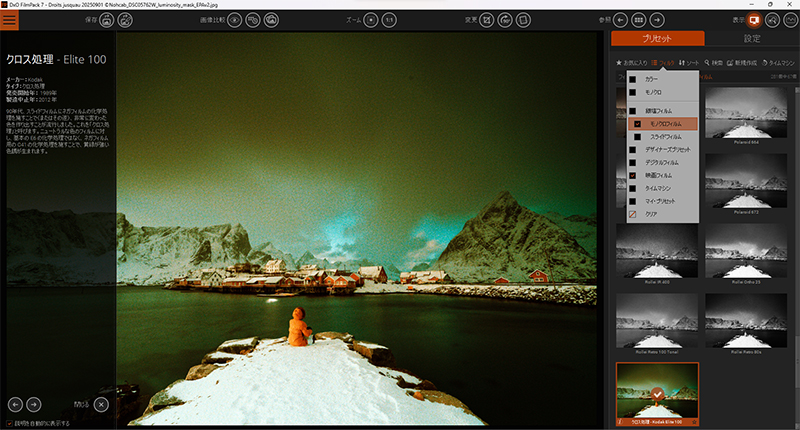The width and height of the screenshot is (800, 430).
Task: Open the 検索 search tool
Action: pos(714,63)
